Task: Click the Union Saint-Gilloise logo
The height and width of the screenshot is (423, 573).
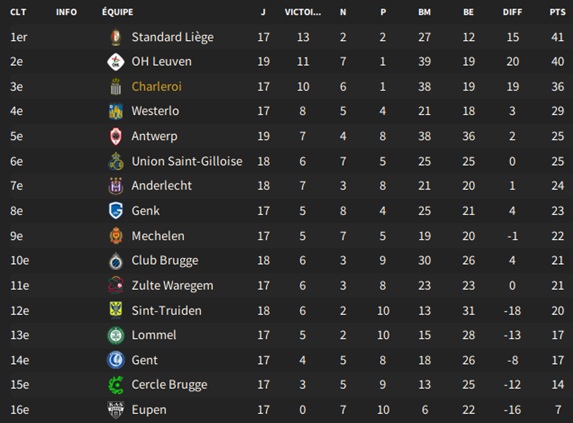Action: tap(116, 161)
